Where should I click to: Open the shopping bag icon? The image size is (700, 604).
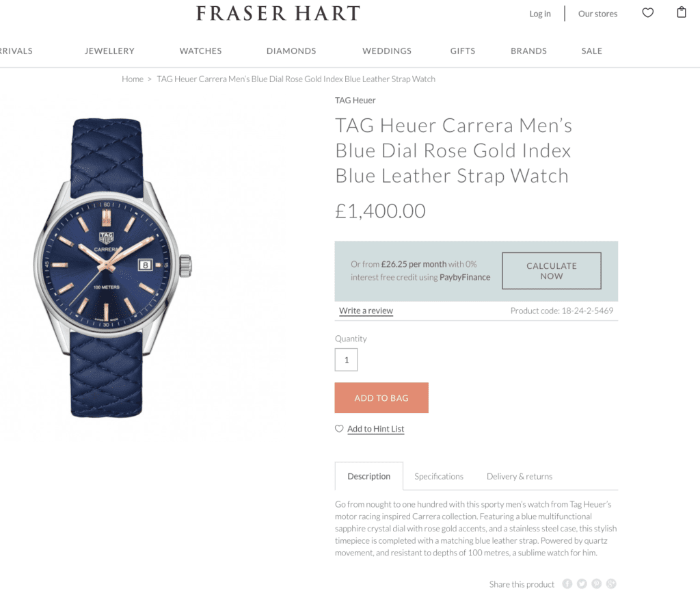click(x=682, y=12)
